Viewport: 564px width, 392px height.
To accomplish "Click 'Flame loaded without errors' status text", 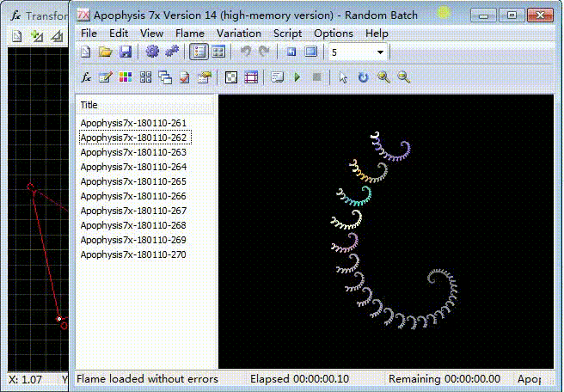I will pos(147,379).
